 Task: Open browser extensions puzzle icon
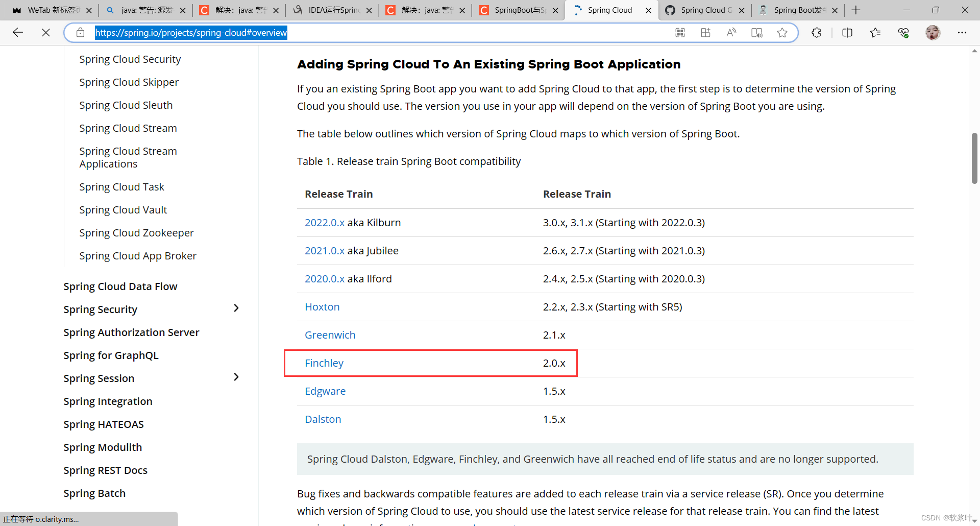coord(816,33)
